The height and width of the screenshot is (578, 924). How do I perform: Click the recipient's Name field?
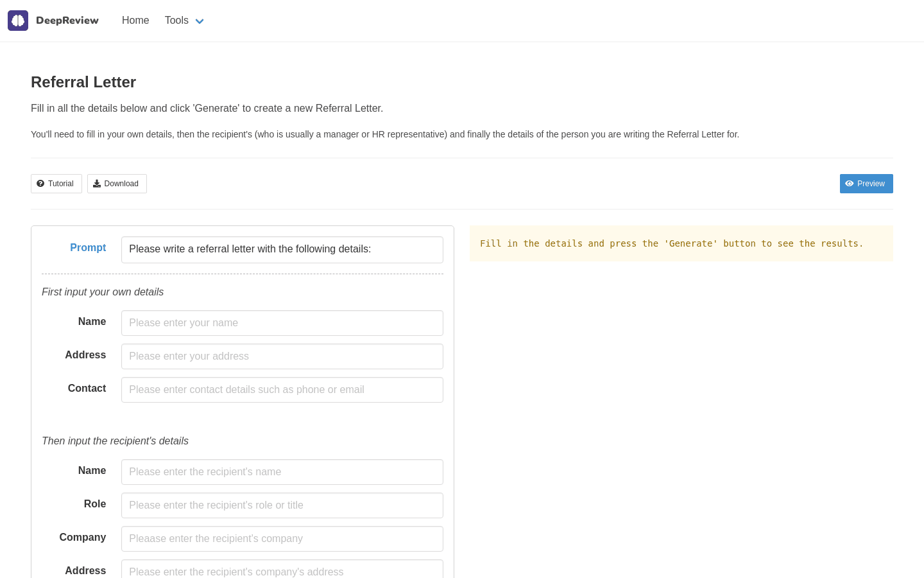click(282, 472)
